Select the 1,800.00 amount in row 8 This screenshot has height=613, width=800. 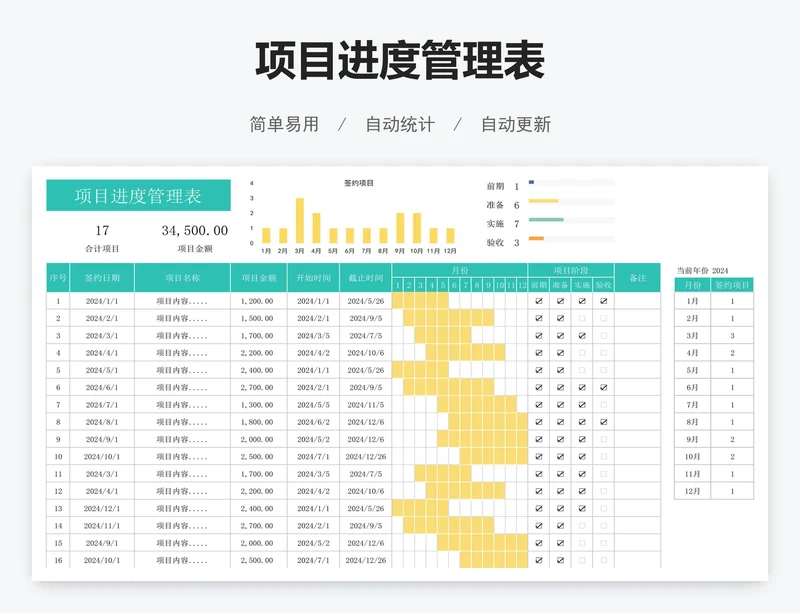257,422
